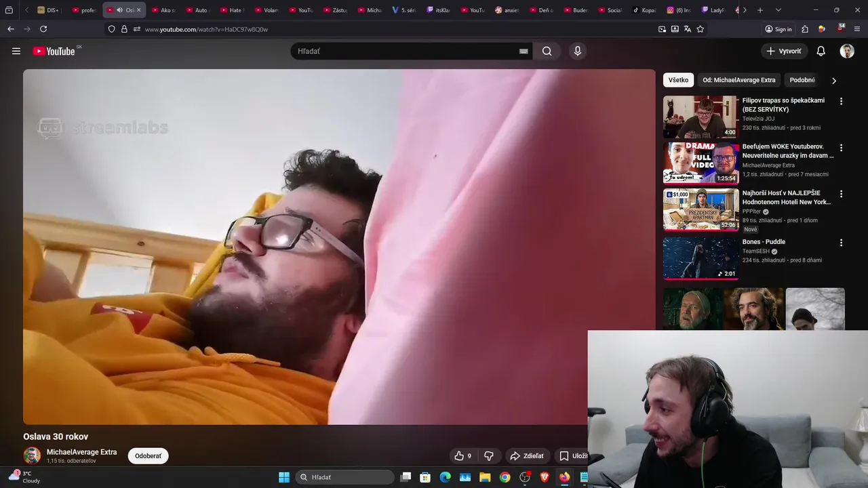Open the Najhorší Hosť hotel video thumbnail
The width and height of the screenshot is (868, 488).
tap(701, 209)
